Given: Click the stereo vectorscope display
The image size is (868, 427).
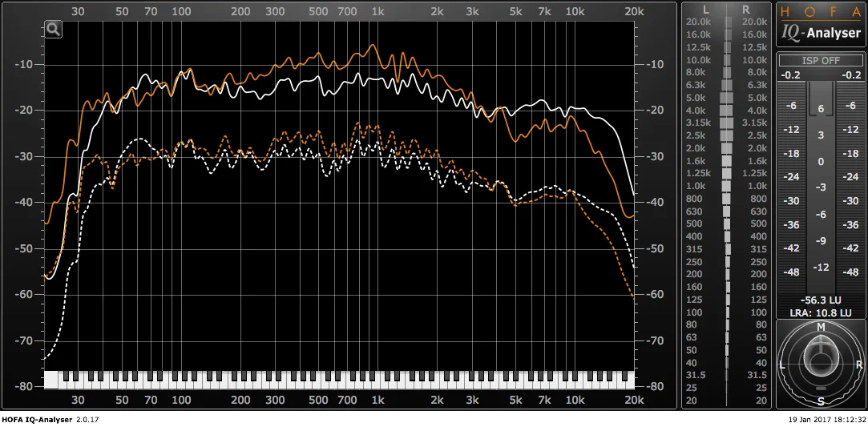Looking at the screenshot, I should [x=821, y=363].
